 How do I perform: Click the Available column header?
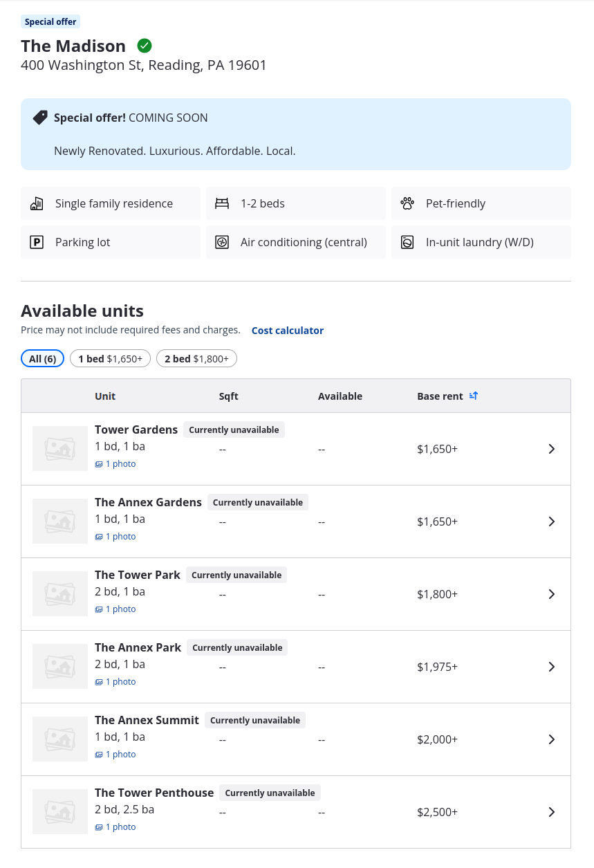pyautogui.click(x=340, y=396)
